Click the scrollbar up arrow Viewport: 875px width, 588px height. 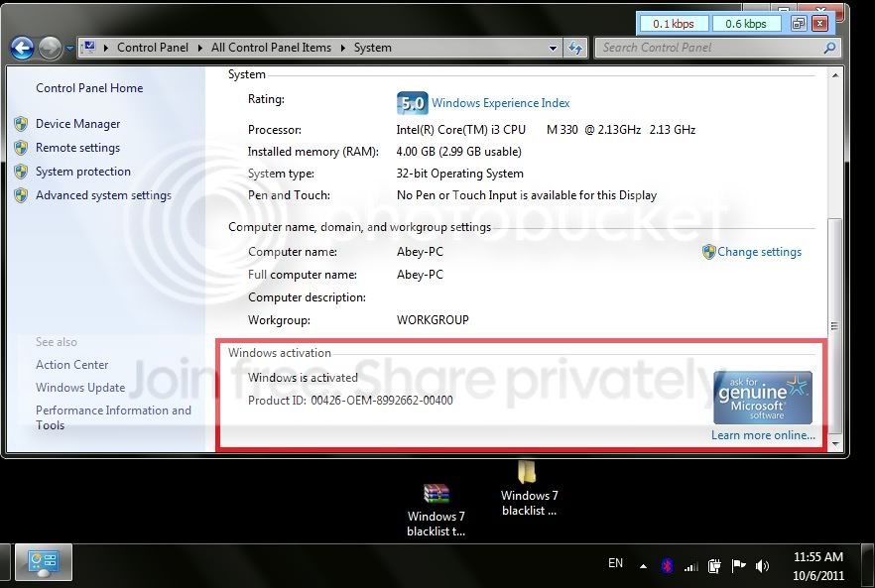tap(835, 74)
